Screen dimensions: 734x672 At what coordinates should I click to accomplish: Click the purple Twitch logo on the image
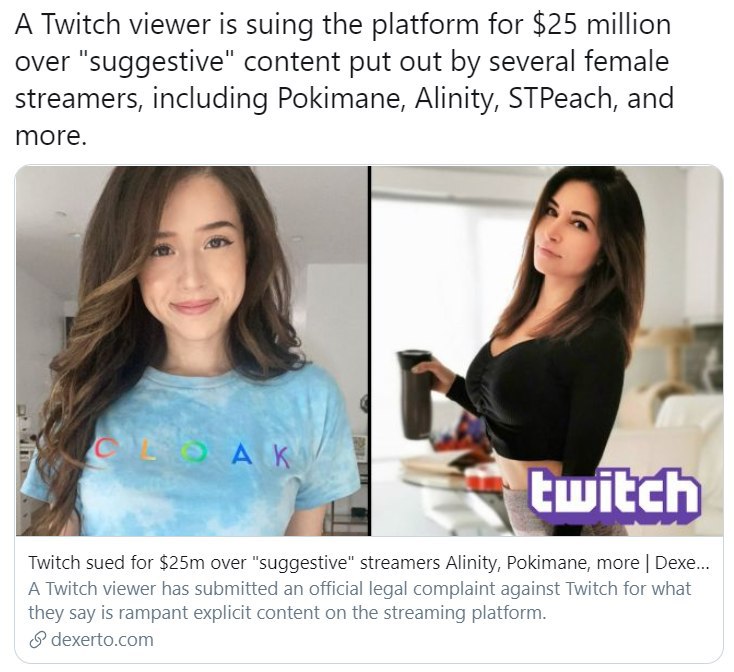coord(615,496)
